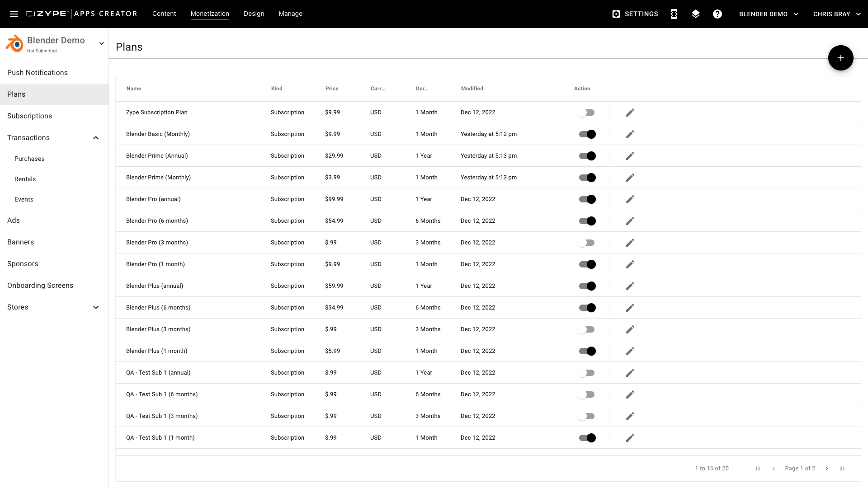Open the Blender Demo account dropdown
Screen dimensions: 868x488
(x=769, y=14)
